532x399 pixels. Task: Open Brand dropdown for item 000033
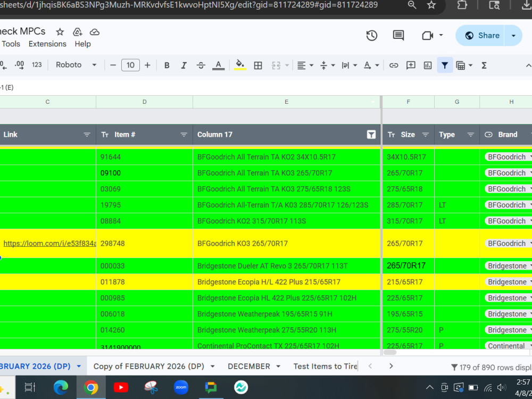(x=530, y=265)
